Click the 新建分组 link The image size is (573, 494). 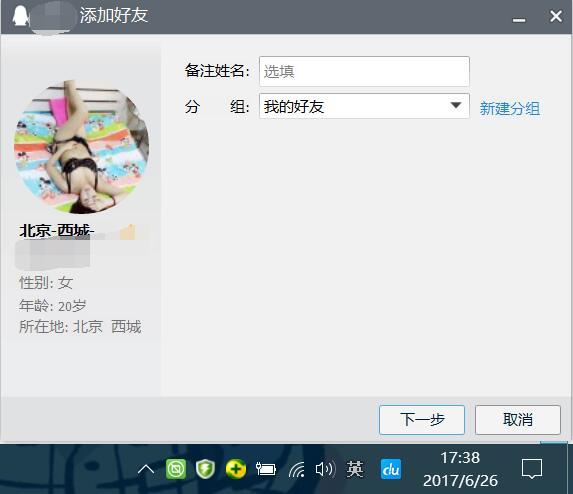pyautogui.click(x=510, y=109)
